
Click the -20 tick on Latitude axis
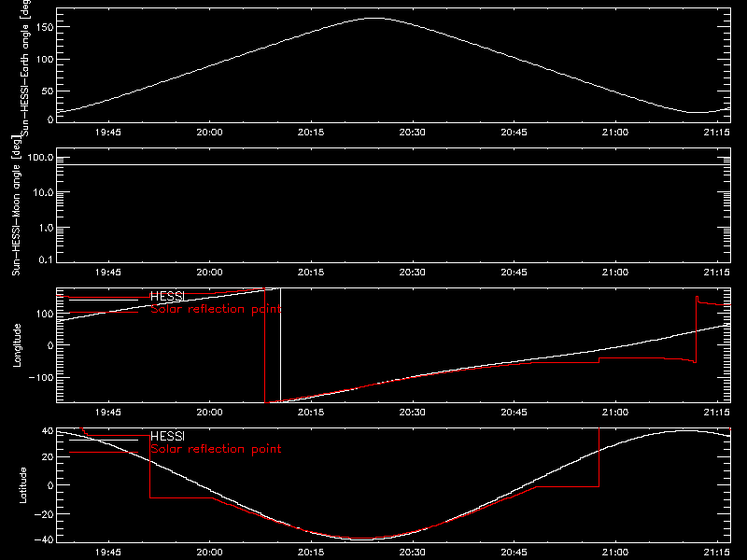tap(44, 514)
